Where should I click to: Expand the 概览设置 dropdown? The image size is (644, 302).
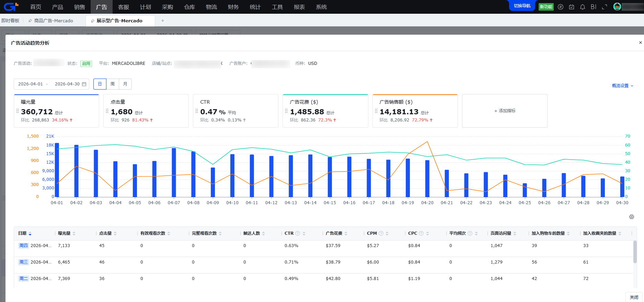click(x=622, y=86)
